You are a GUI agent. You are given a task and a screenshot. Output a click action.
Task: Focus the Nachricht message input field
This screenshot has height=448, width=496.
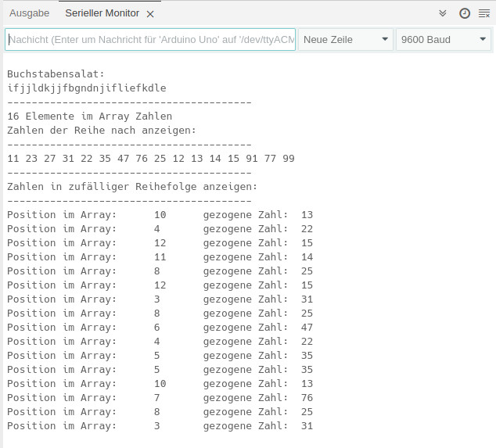[150, 39]
